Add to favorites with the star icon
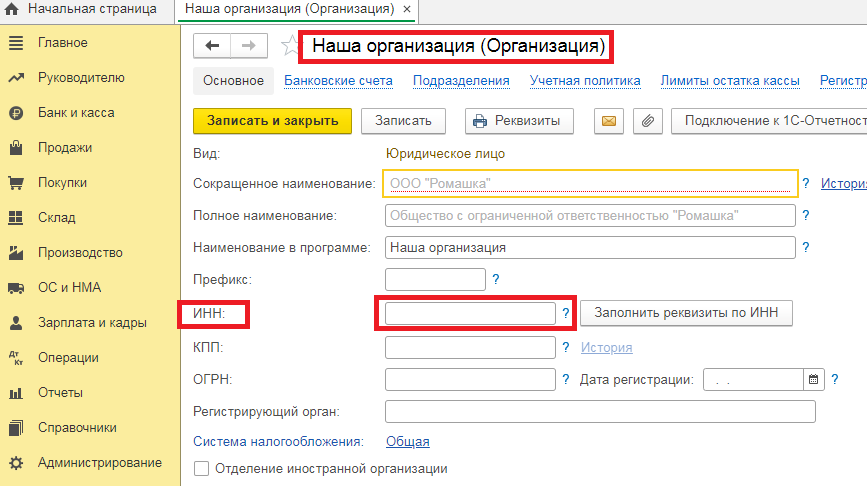This screenshot has height=486, width=867. (290, 45)
